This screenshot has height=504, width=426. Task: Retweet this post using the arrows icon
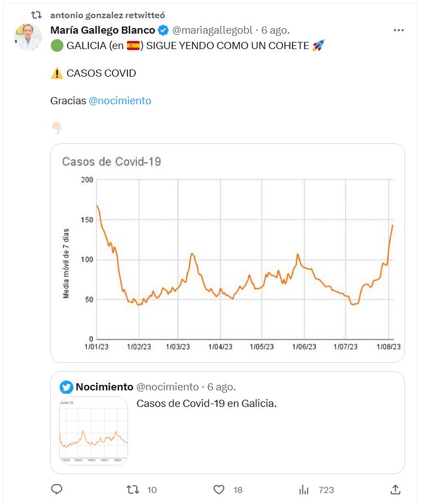pyautogui.click(x=133, y=489)
